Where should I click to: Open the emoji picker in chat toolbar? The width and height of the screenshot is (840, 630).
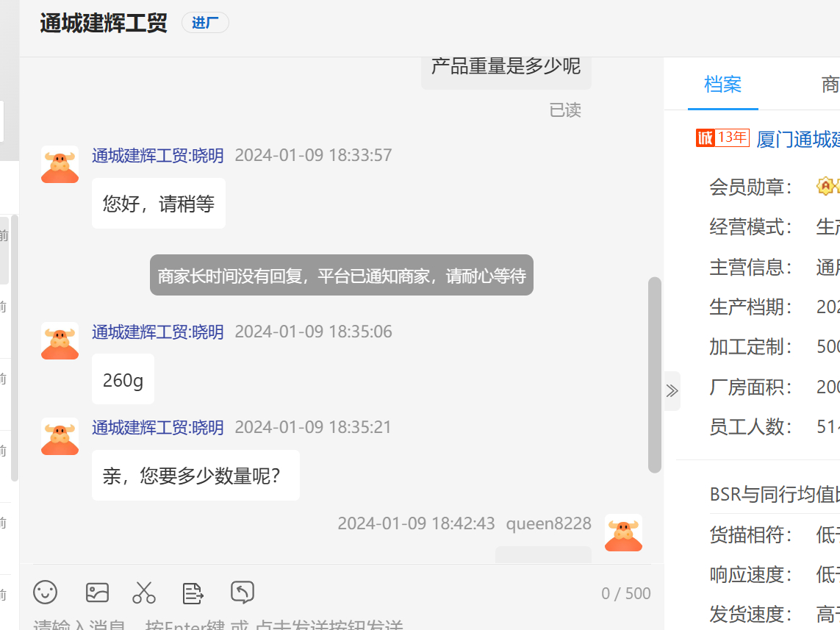click(x=46, y=592)
